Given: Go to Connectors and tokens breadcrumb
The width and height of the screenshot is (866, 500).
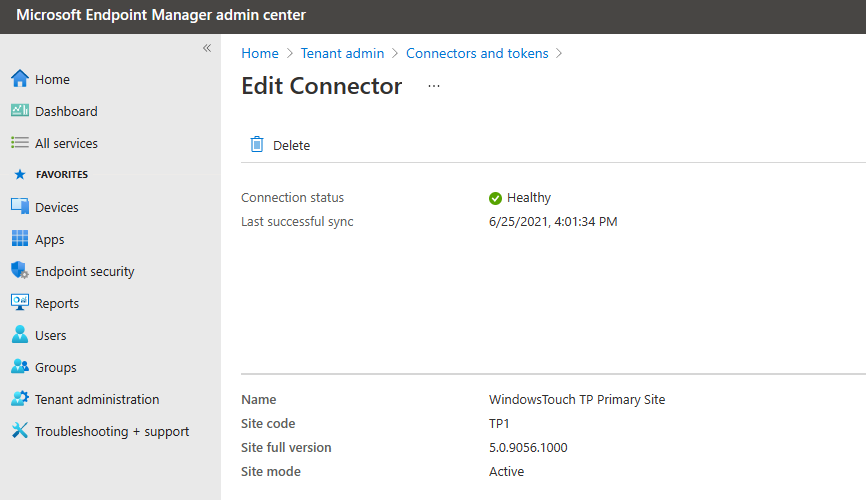Looking at the screenshot, I should tap(477, 53).
